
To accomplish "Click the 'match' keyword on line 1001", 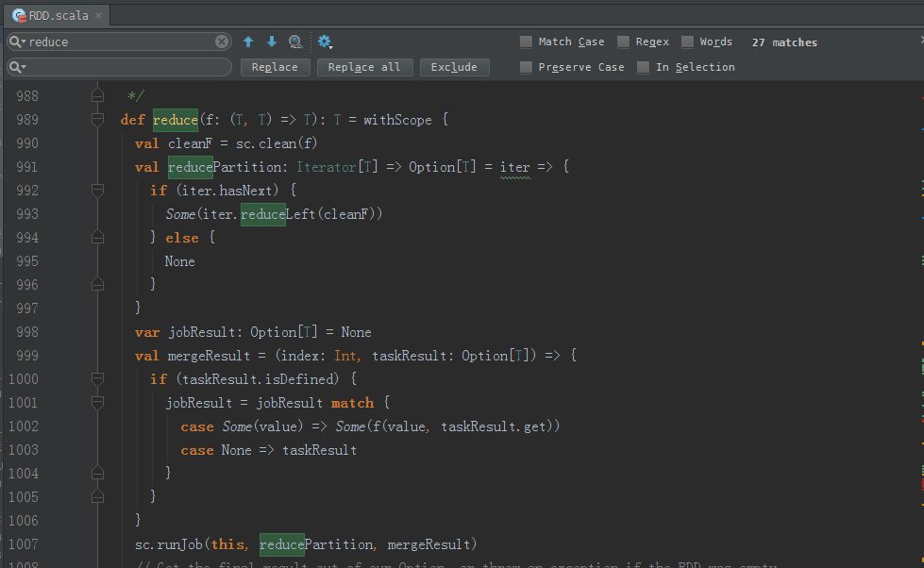I will (352, 403).
